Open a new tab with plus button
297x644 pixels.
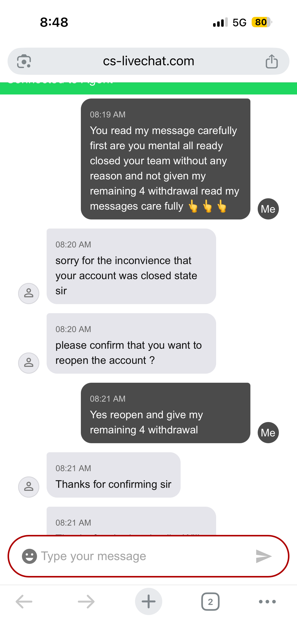[x=148, y=602]
